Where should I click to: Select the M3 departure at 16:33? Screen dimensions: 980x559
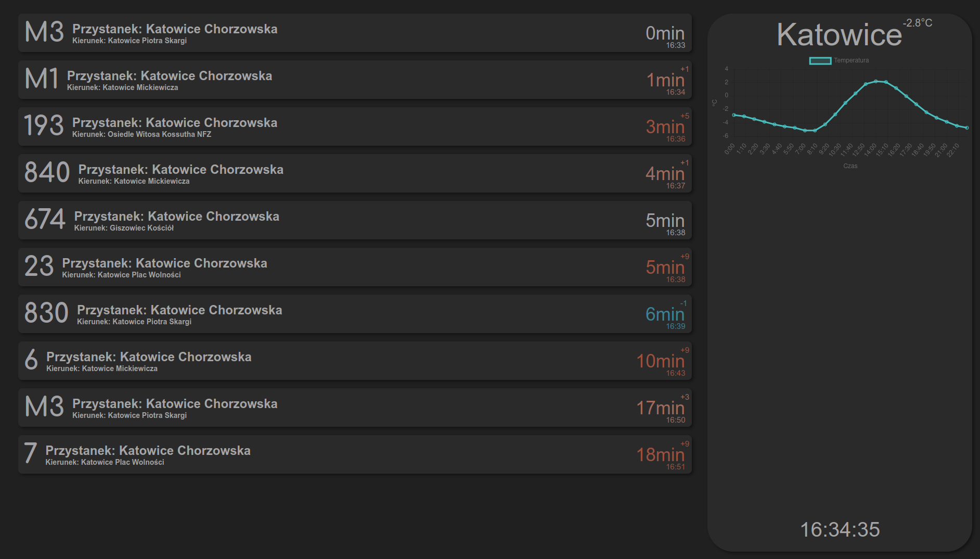(355, 33)
